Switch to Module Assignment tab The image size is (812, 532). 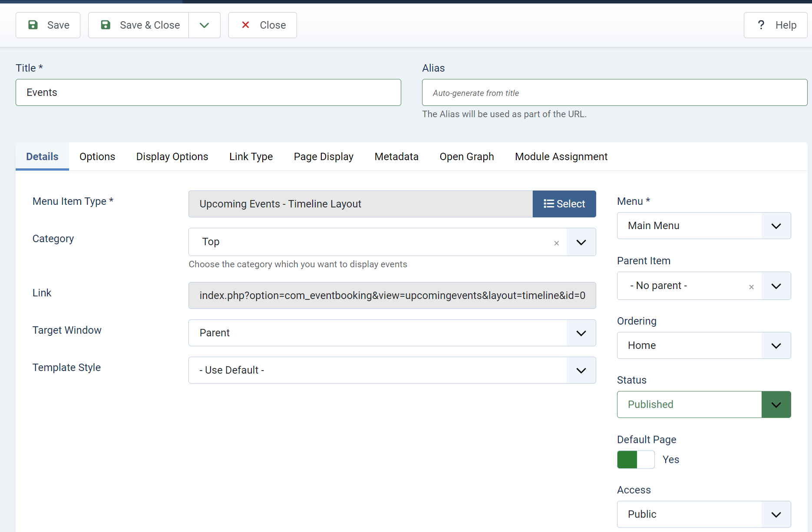561,157
